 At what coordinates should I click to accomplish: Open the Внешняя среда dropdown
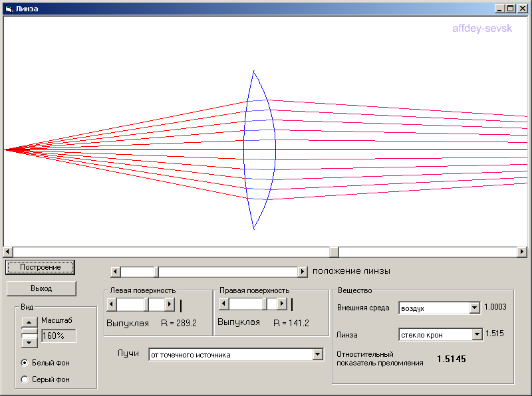[x=474, y=308]
